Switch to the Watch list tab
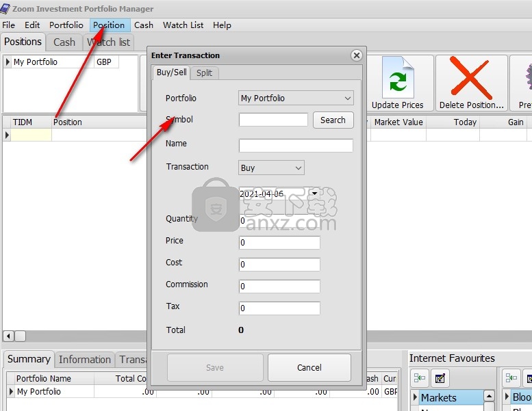This screenshot has height=411, width=532. pos(109,42)
